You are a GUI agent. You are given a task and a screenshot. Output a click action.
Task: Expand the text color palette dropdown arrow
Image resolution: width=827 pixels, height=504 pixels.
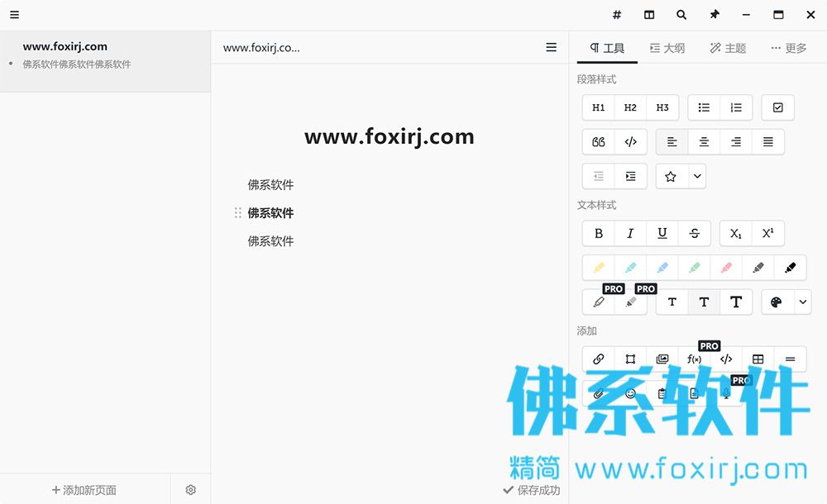coord(802,302)
